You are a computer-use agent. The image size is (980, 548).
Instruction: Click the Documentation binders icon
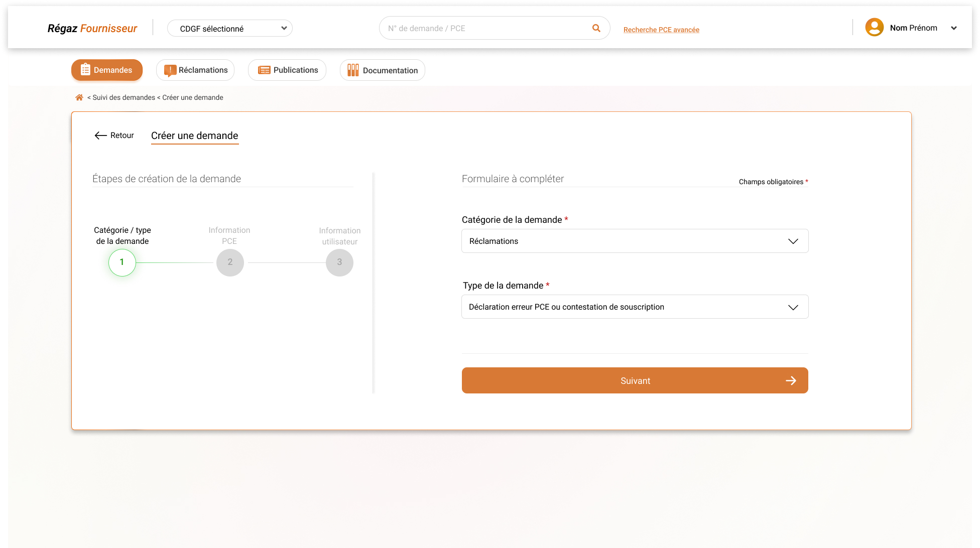pyautogui.click(x=353, y=70)
